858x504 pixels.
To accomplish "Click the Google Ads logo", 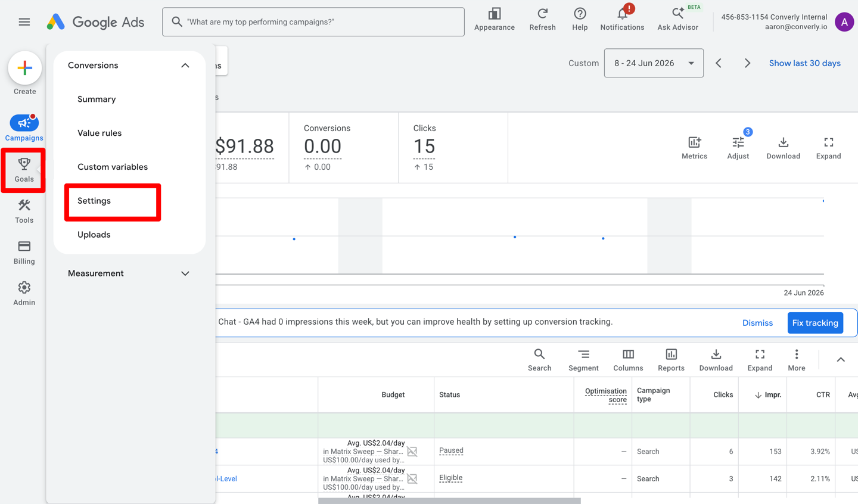I will tap(95, 22).
